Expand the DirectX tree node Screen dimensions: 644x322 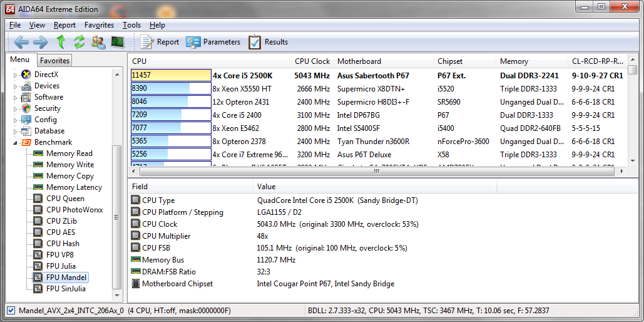pyautogui.click(x=16, y=75)
